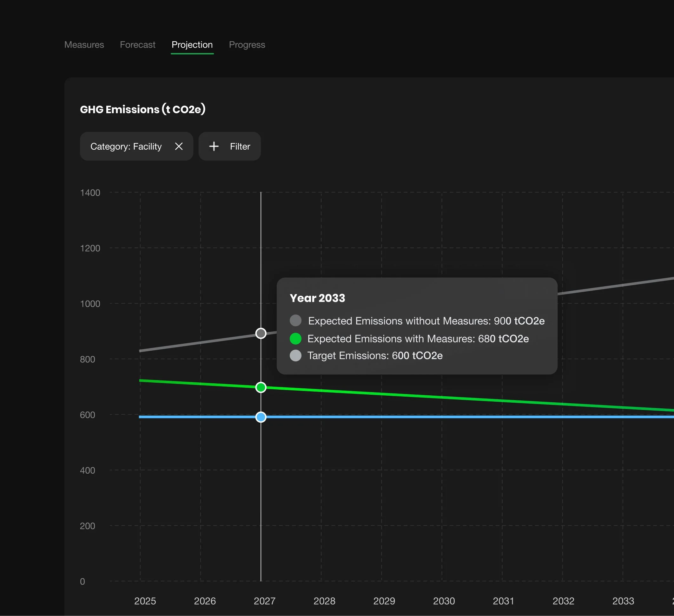Click the 2025 x-axis year label

click(145, 601)
